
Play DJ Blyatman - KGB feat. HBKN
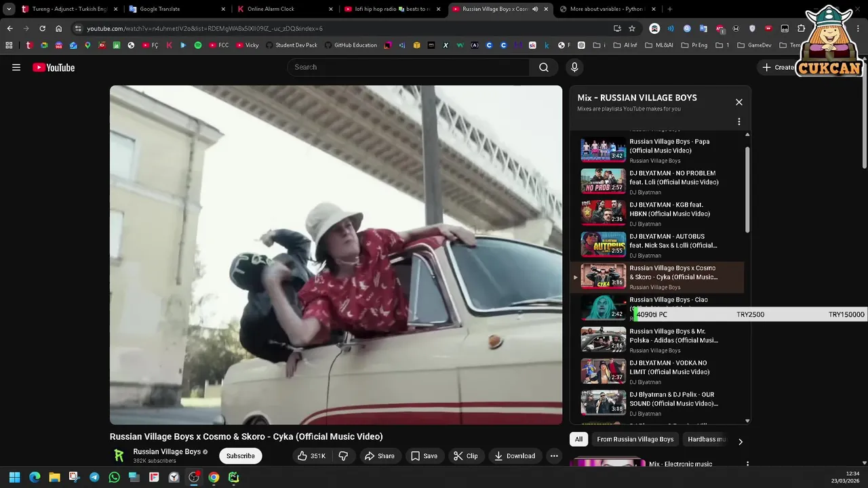(x=656, y=213)
